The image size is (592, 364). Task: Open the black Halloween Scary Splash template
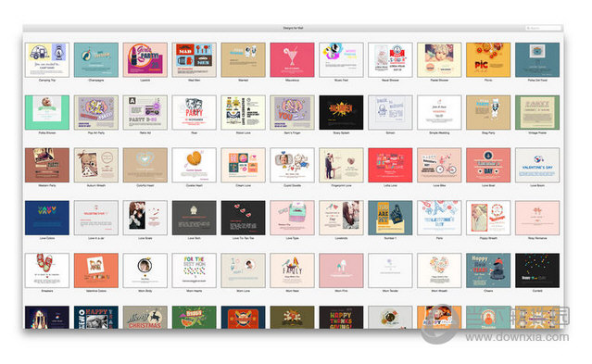[x=341, y=112]
